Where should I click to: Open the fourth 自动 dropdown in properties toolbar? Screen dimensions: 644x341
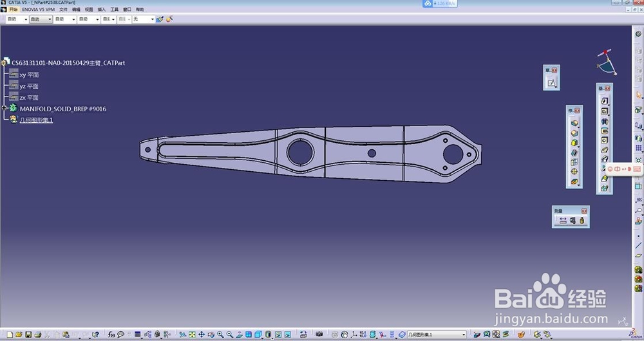coord(97,19)
